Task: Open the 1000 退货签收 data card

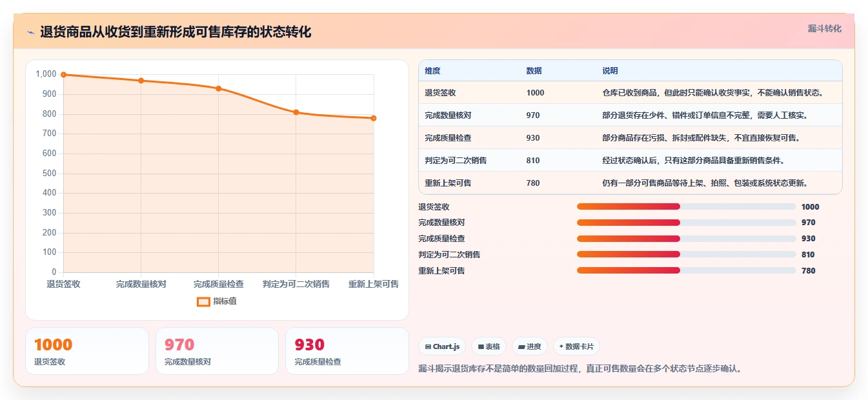Action: 87,351
